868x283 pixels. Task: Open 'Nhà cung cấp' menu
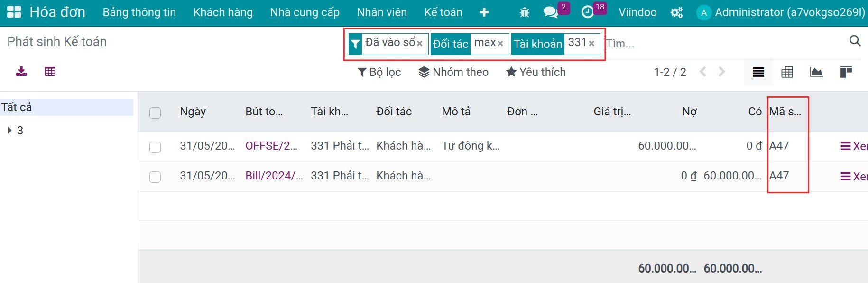coord(305,12)
